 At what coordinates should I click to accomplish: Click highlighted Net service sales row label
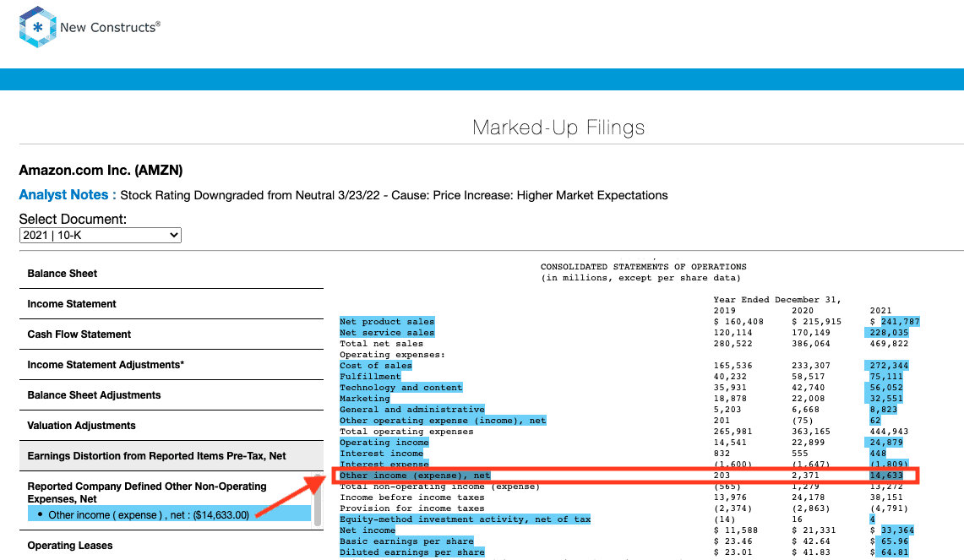[387, 333]
